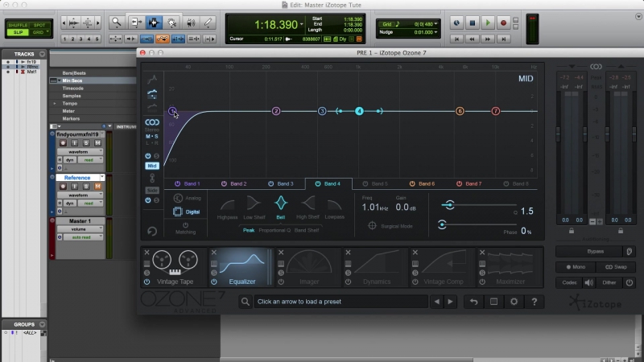Select EQ node 7 on the curve
This screenshot has height=362, width=644.
496,111
